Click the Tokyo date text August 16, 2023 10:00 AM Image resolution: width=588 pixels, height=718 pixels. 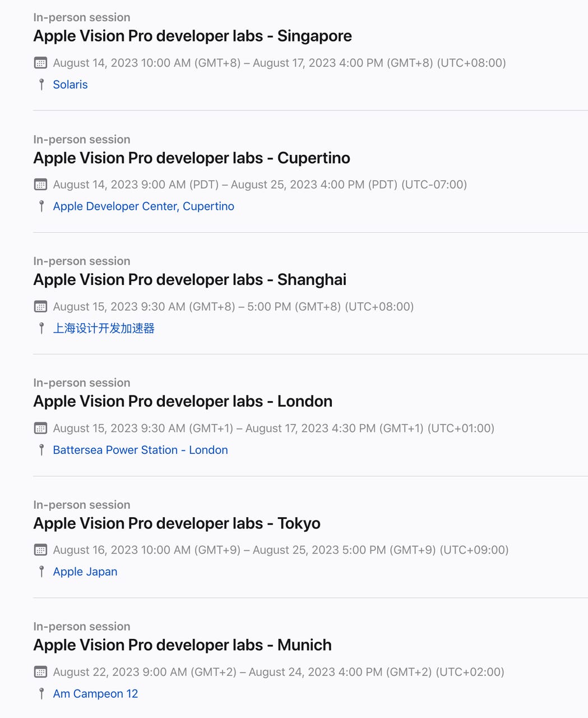[x=122, y=550]
